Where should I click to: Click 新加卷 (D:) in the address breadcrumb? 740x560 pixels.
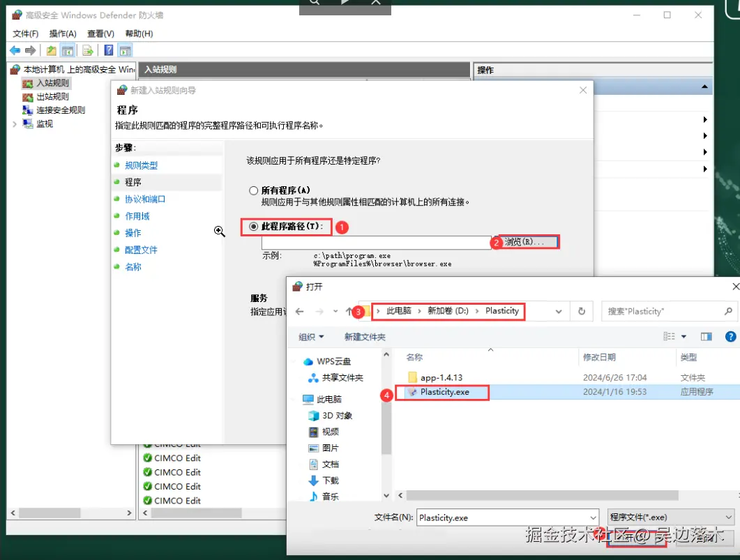448,311
